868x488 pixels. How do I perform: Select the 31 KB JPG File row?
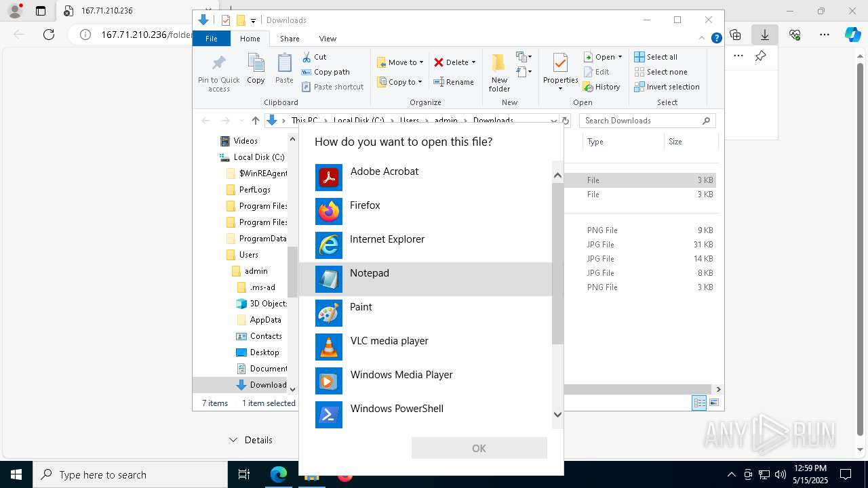click(x=650, y=245)
